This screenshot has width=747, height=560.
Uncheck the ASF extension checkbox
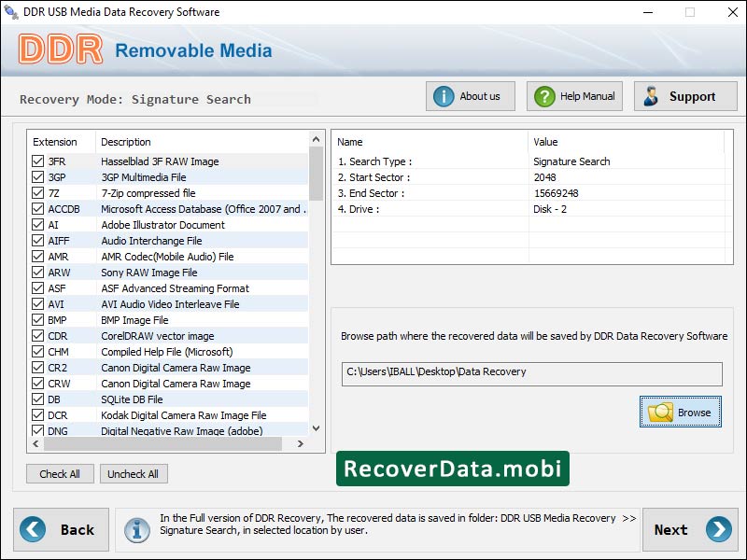tap(37, 288)
